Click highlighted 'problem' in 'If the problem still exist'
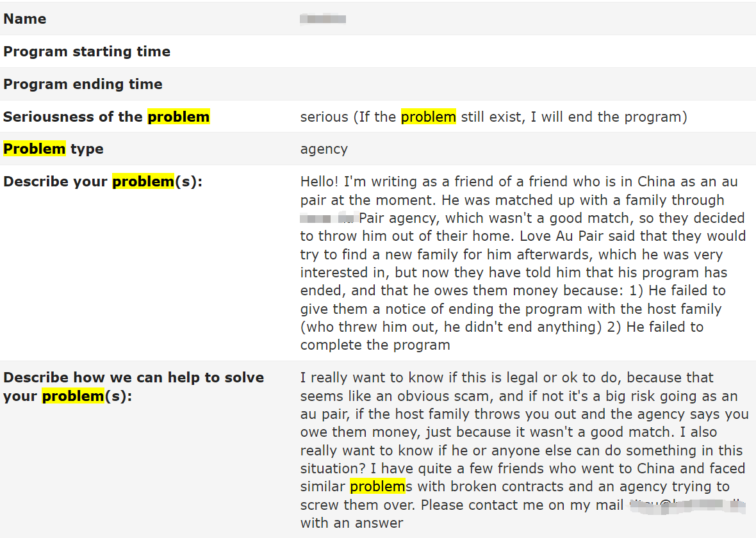Image resolution: width=756 pixels, height=538 pixels. [428, 117]
